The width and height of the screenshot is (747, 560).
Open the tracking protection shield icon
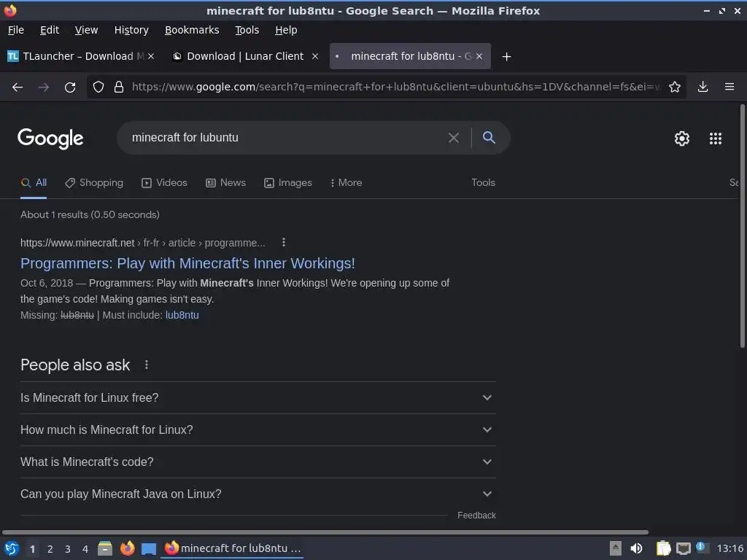tap(98, 87)
